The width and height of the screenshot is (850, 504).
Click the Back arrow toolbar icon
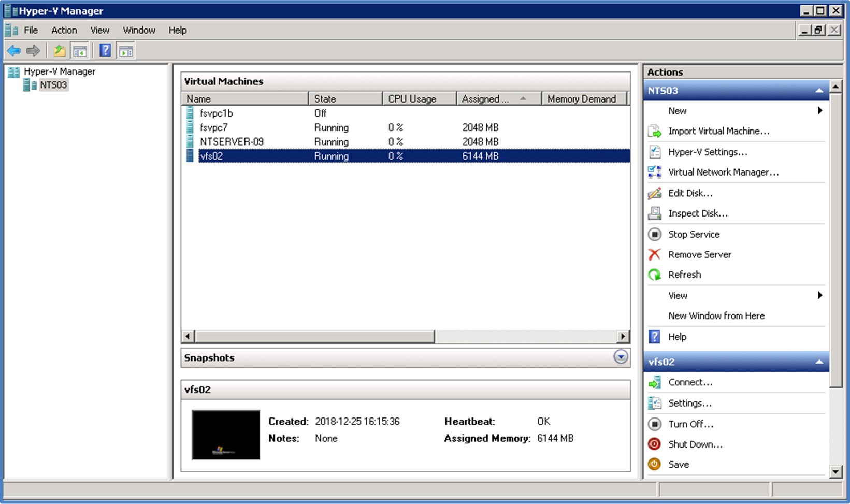click(x=14, y=51)
